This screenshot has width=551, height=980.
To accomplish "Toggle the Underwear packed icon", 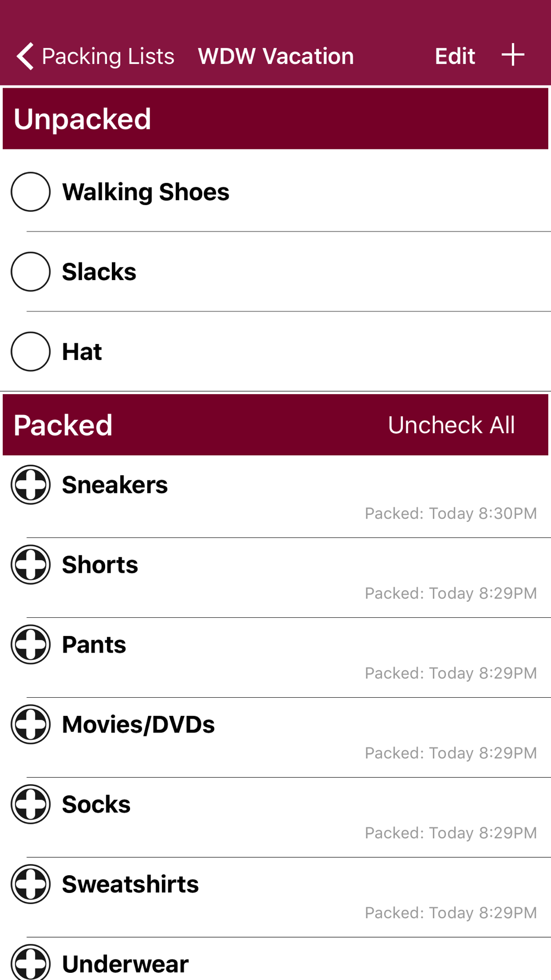I will (31, 962).
